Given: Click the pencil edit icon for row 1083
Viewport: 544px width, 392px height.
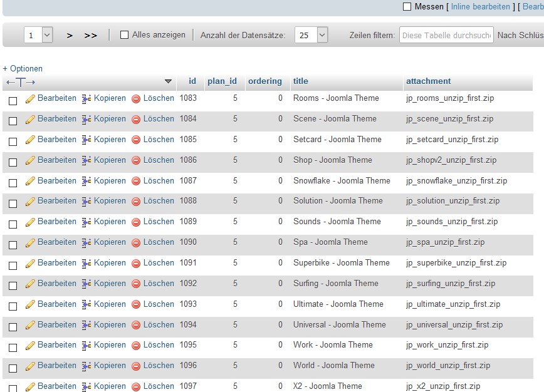Looking at the screenshot, I should [30, 99].
